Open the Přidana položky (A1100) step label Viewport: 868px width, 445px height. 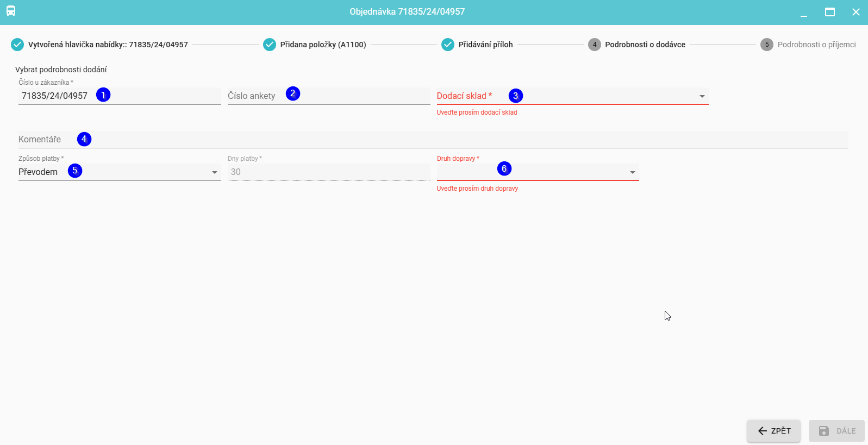coord(323,45)
